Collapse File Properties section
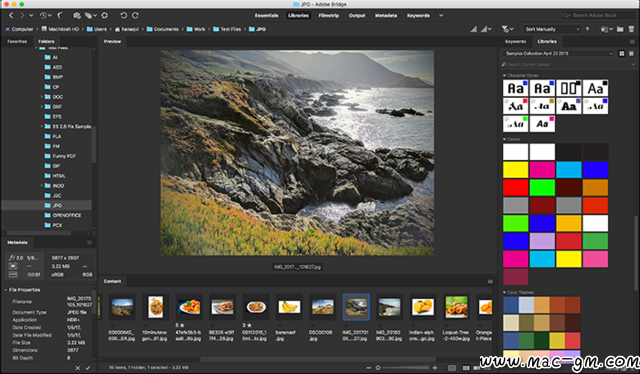 pos(5,290)
